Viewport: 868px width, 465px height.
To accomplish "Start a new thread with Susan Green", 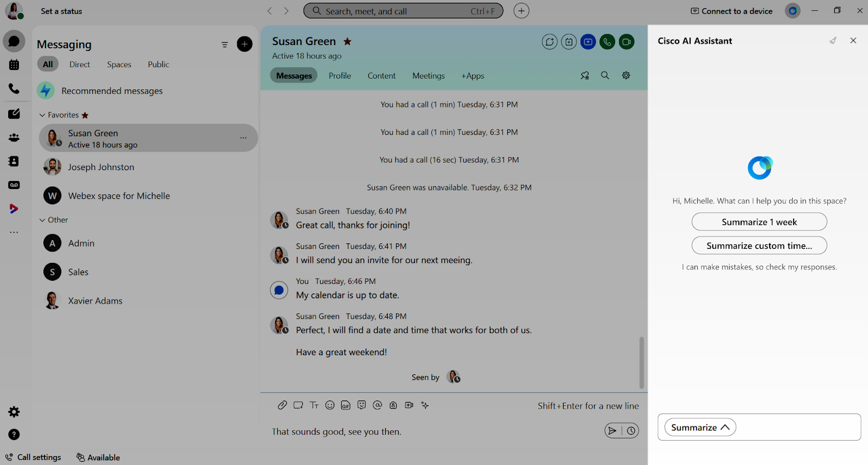I will point(550,42).
